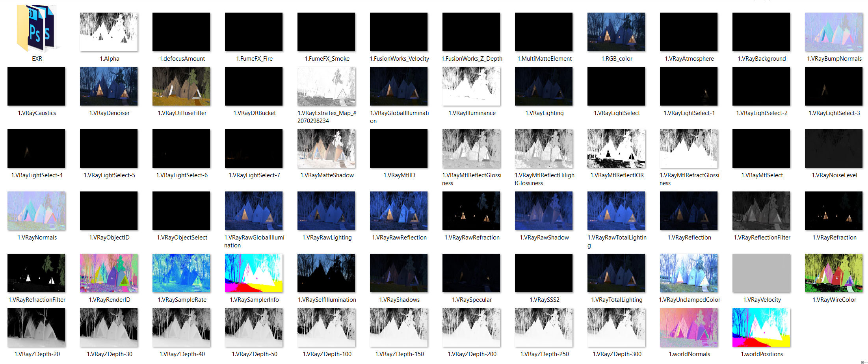Viewport: 868px width, 364px height.
Task: Select the 1.VRayRawShadow thumbnail
Action: (544, 211)
